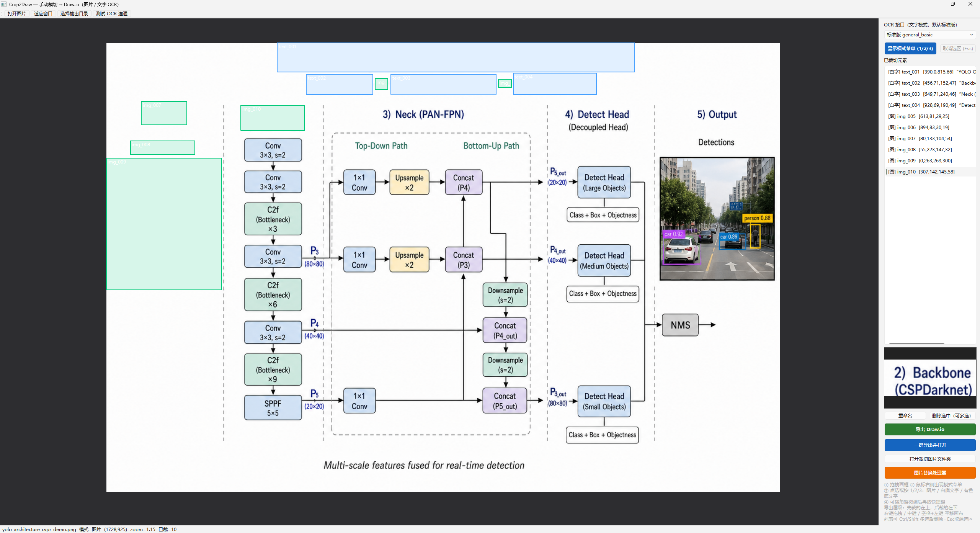980x533 pixels.
Task: Click the Backbone (CSPDarknet) preview thumbnail
Action: tap(930, 378)
